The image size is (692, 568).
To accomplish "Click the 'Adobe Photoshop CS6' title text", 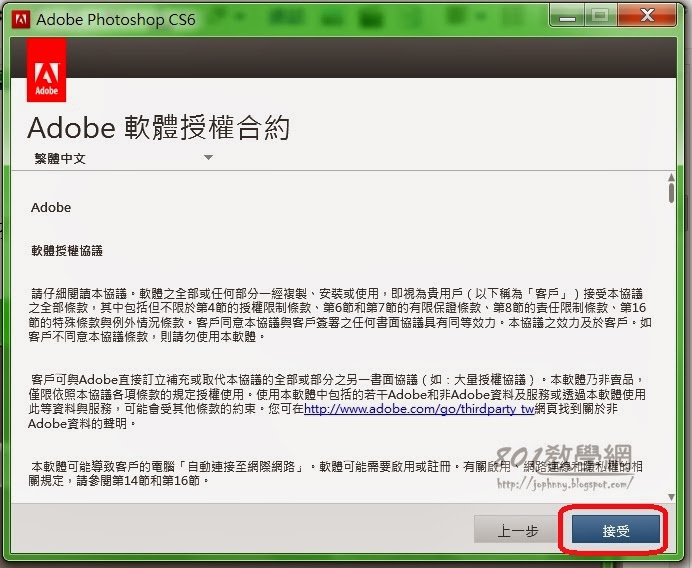I will coord(116,19).
